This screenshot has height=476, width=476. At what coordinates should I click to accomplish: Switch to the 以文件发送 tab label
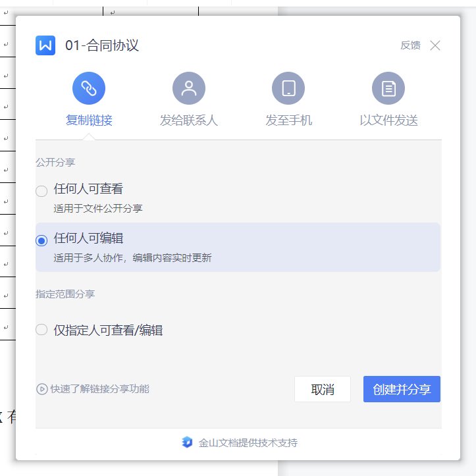click(388, 120)
